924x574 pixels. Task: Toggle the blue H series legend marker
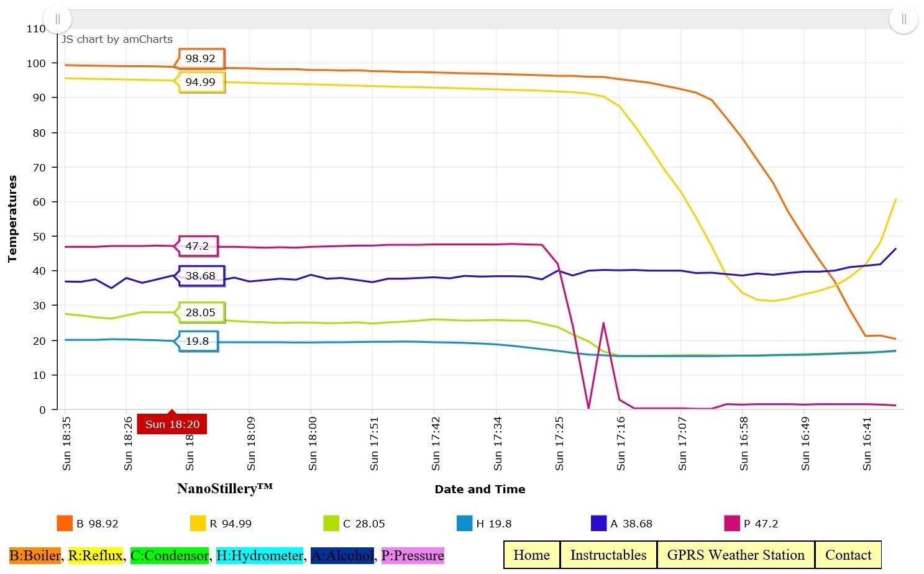pyautogui.click(x=464, y=523)
